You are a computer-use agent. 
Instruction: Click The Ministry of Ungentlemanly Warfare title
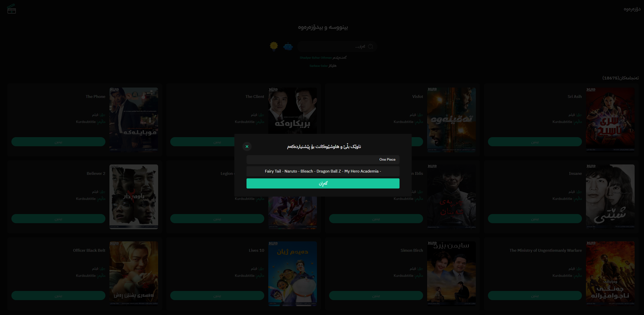(546, 250)
